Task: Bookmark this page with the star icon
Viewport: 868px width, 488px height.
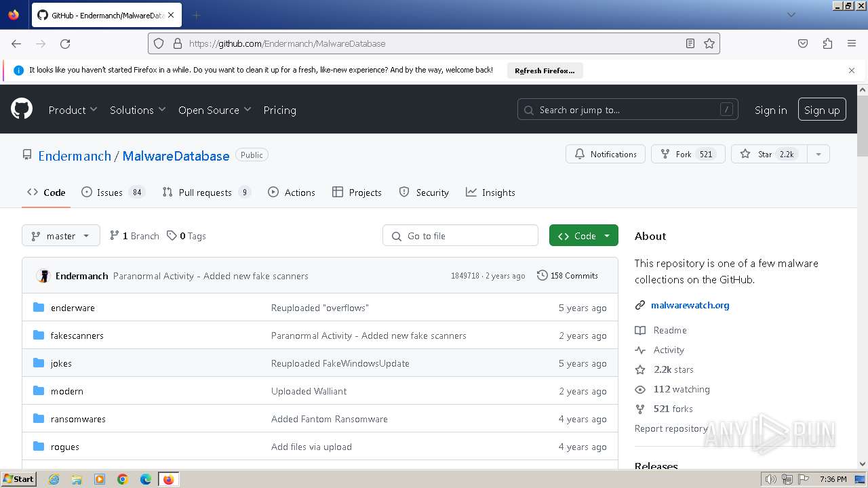Action: [709, 43]
